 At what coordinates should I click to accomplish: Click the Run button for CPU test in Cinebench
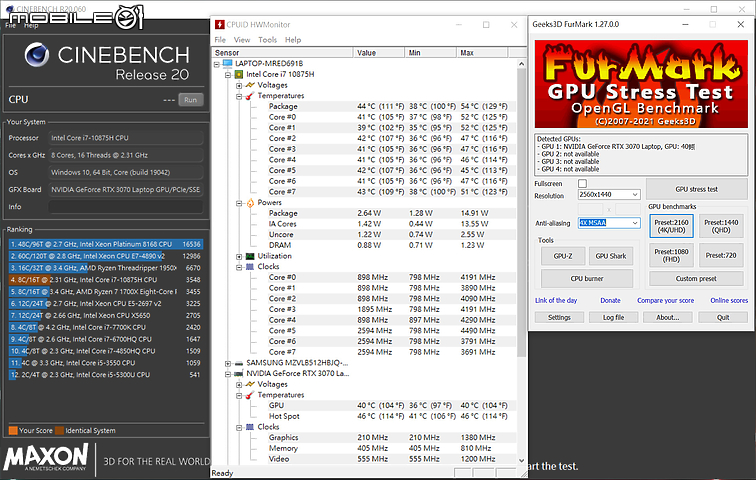[x=190, y=100]
